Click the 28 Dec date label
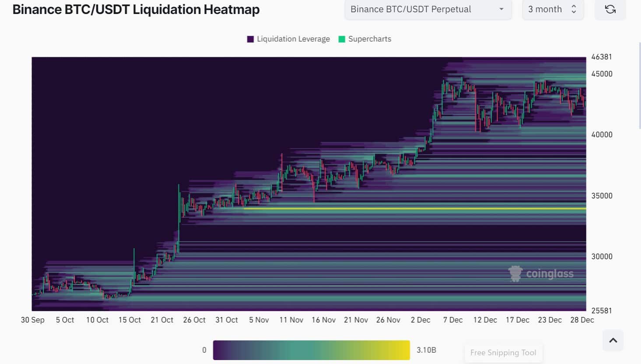Screen dimensions: 641x364 click(x=582, y=320)
